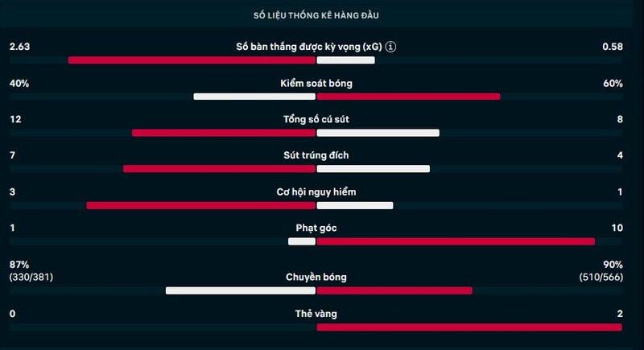
Task: Click the 'Phạt góc' label
Action: click(316, 228)
